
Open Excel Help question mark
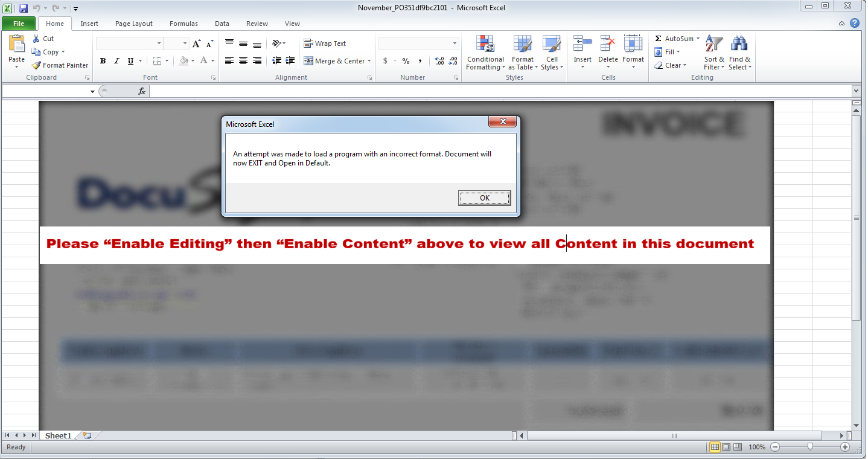pyautogui.click(x=855, y=24)
